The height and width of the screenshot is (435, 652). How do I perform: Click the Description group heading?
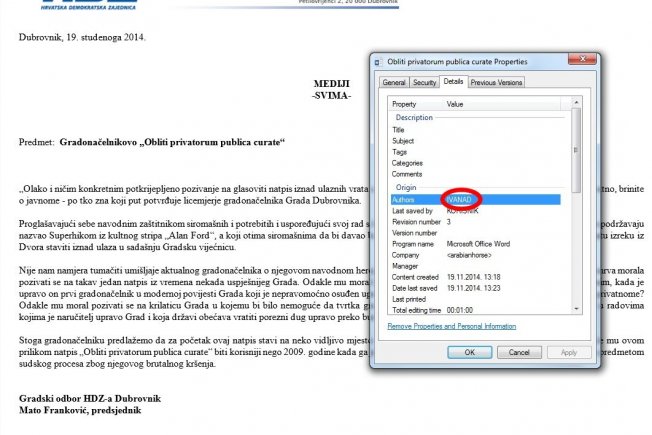tap(414, 117)
